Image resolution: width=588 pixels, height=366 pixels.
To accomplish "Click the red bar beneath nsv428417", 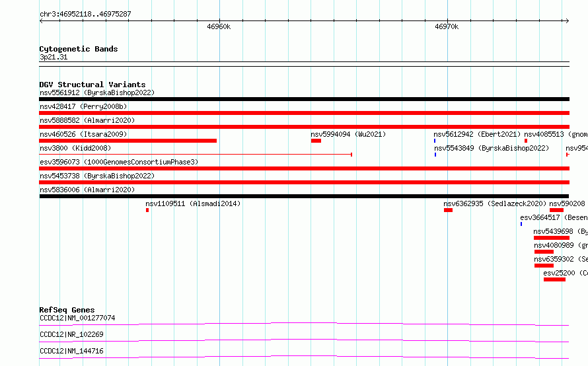I will click(x=304, y=113).
